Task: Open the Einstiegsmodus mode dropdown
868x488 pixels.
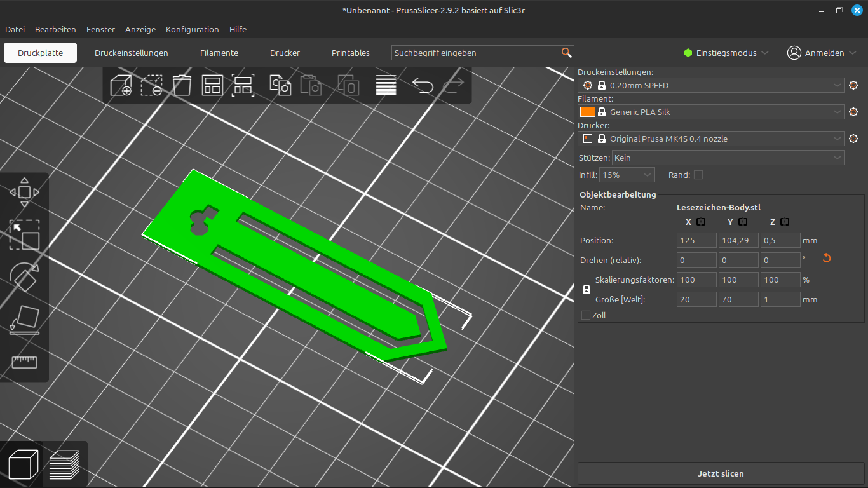Action: tap(726, 53)
